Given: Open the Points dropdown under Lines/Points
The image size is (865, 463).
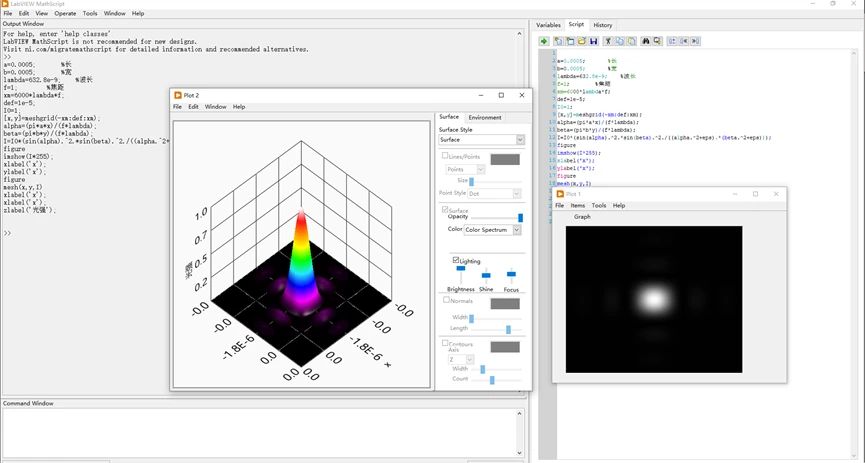Looking at the screenshot, I should 465,169.
